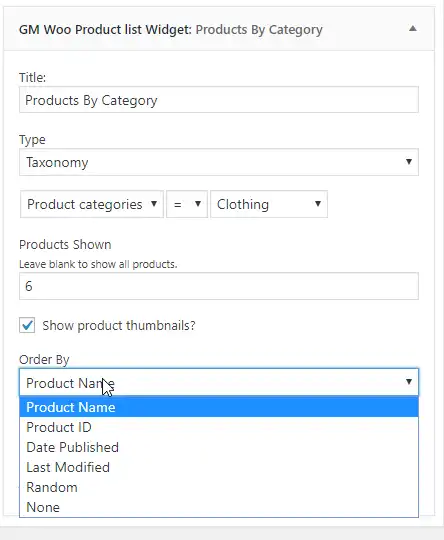This screenshot has height=540, width=444.
Task: Select Last Modified order option
Action: click(219, 467)
